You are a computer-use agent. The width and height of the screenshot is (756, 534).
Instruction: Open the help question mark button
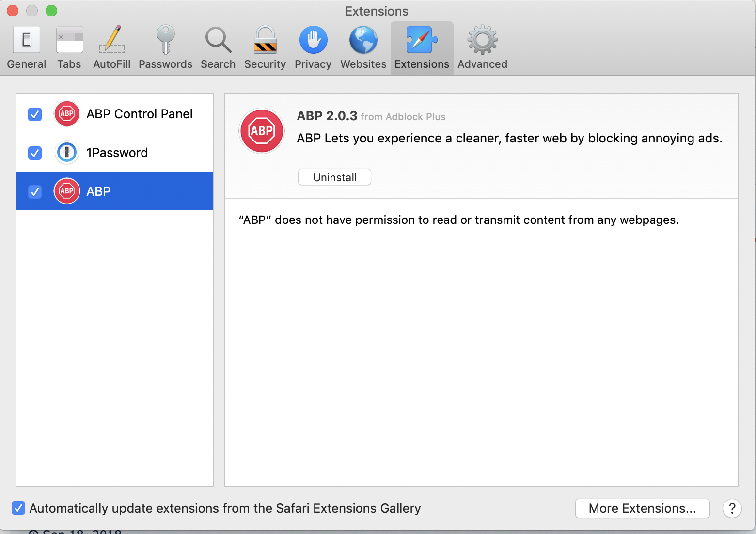pyautogui.click(x=732, y=508)
